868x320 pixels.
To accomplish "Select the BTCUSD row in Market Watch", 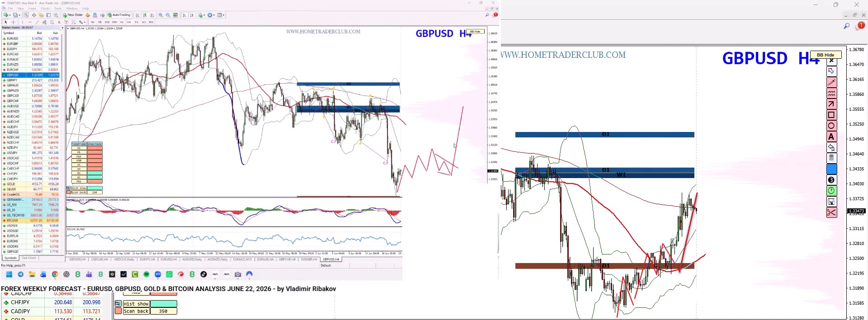I will (31, 221).
